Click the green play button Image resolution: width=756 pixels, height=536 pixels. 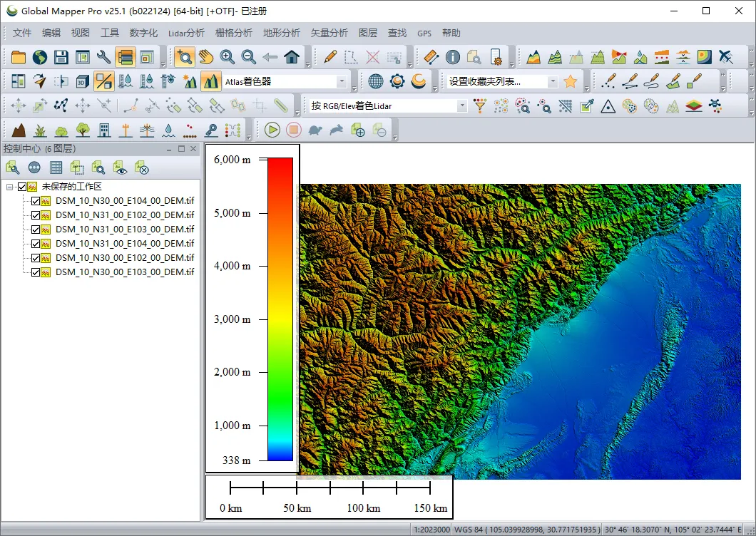pos(272,130)
